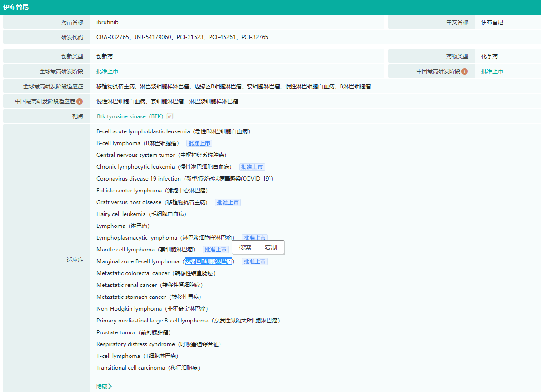The height and width of the screenshot is (392, 541).
Task: Click the global stage 批准上市 link
Action: [107, 71]
